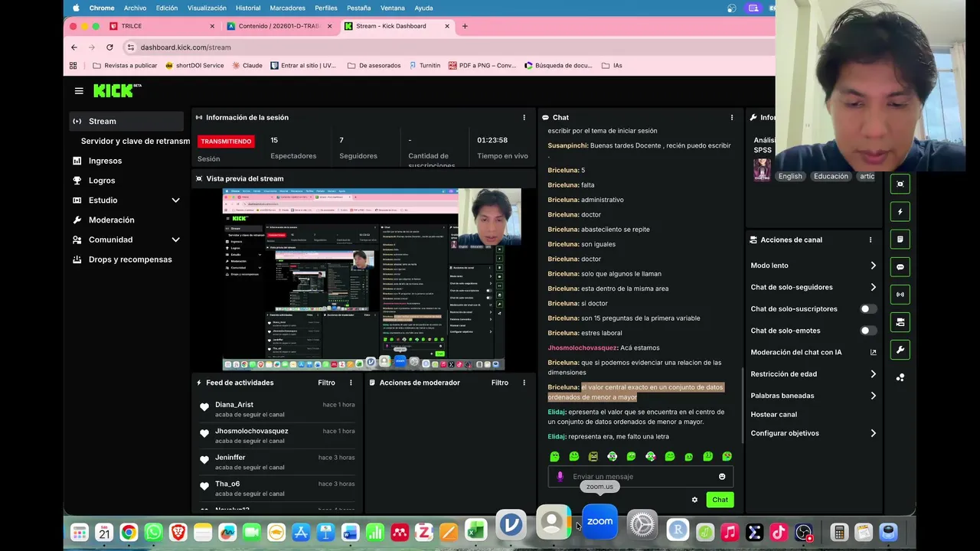Click Diana_Arist in the activity feed
The height and width of the screenshot is (551, 980).
point(234,405)
